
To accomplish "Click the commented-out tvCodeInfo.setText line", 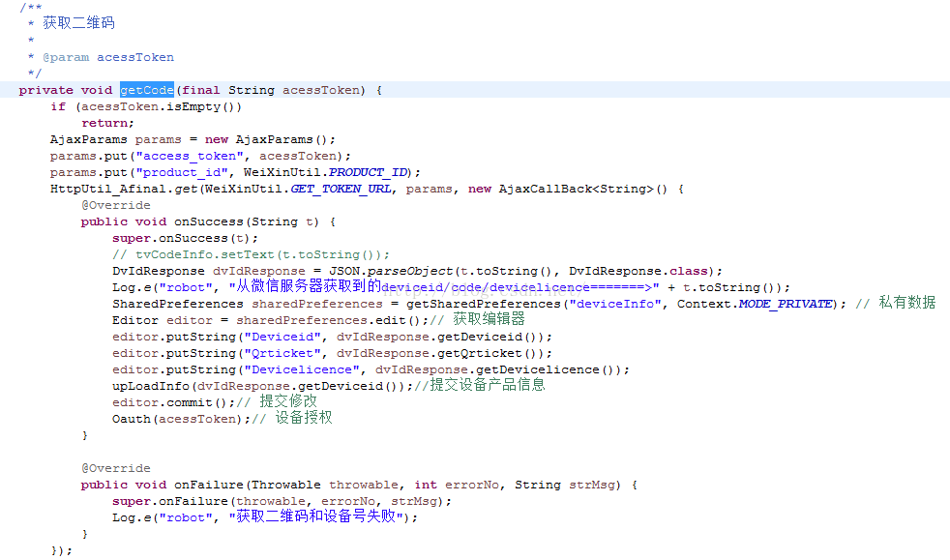I will (x=251, y=254).
